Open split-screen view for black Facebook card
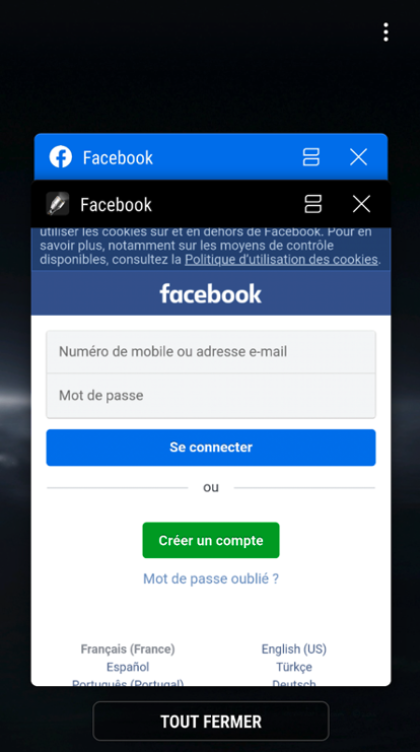The height and width of the screenshot is (752, 420). coord(313,204)
